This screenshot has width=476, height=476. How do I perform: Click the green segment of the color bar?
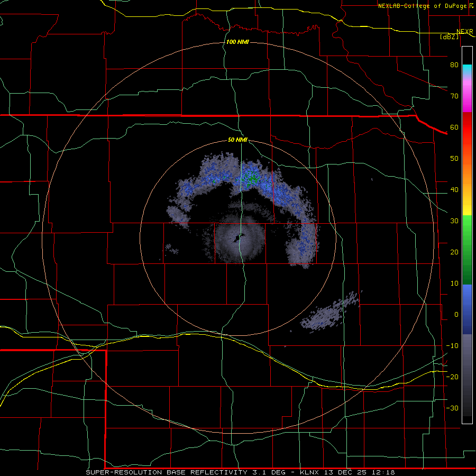(x=467, y=250)
